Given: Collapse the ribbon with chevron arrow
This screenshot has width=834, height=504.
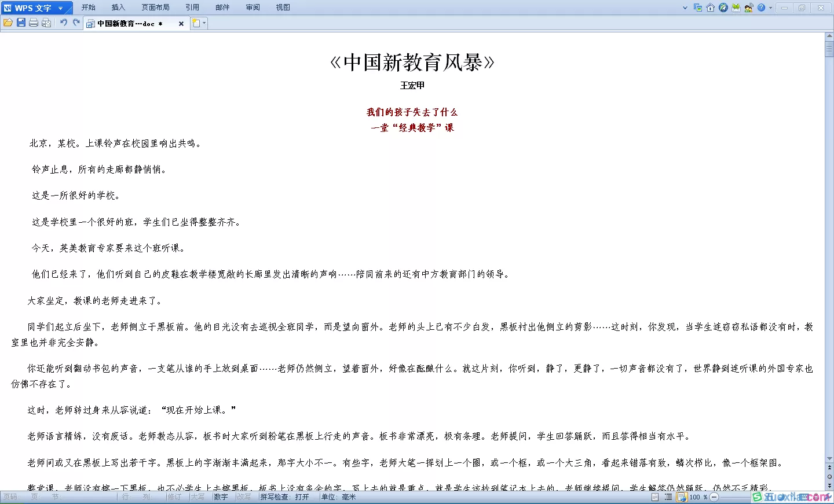Looking at the screenshot, I should point(685,8).
